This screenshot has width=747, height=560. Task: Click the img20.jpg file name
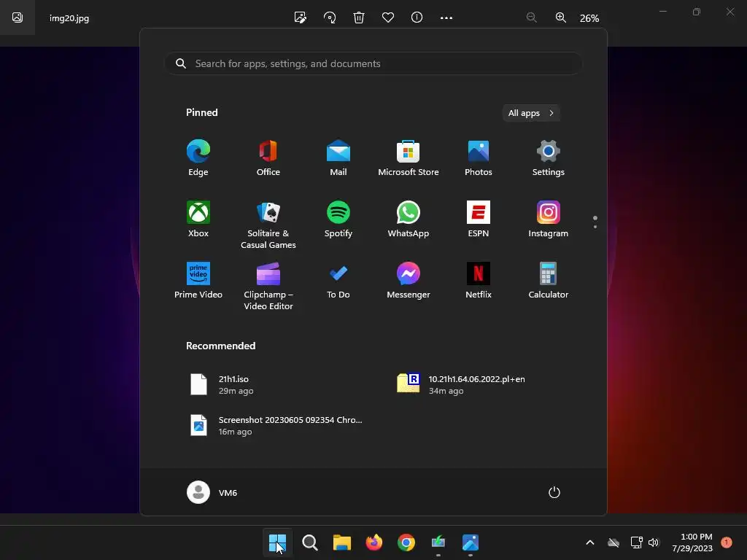tap(69, 18)
